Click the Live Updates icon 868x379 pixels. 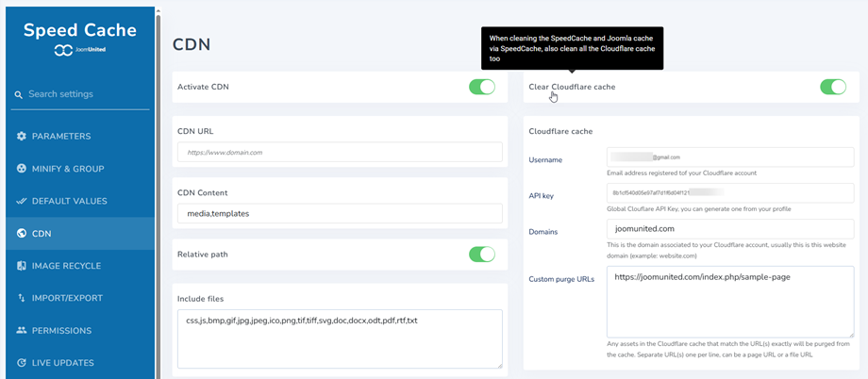22,363
